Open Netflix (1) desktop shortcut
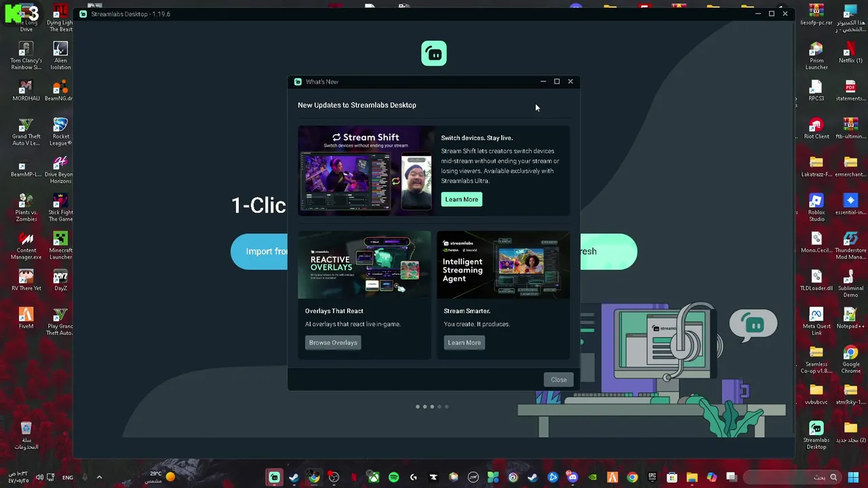Screen dimensions: 868x488 coord(850,53)
